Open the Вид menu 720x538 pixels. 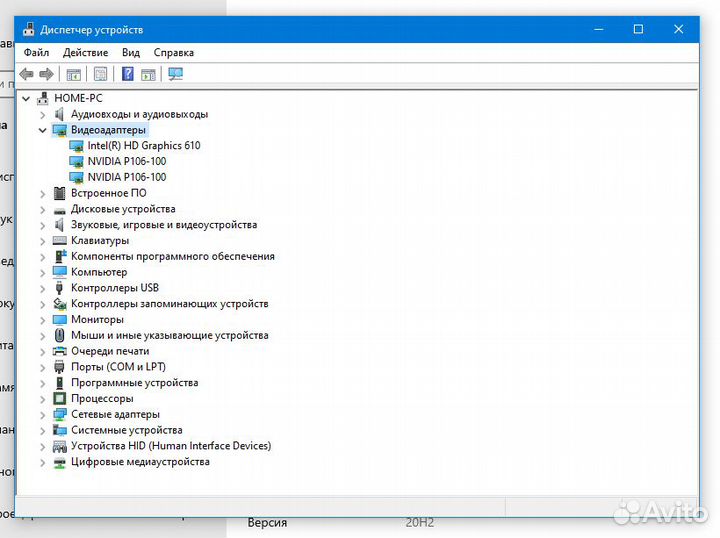pyautogui.click(x=131, y=52)
